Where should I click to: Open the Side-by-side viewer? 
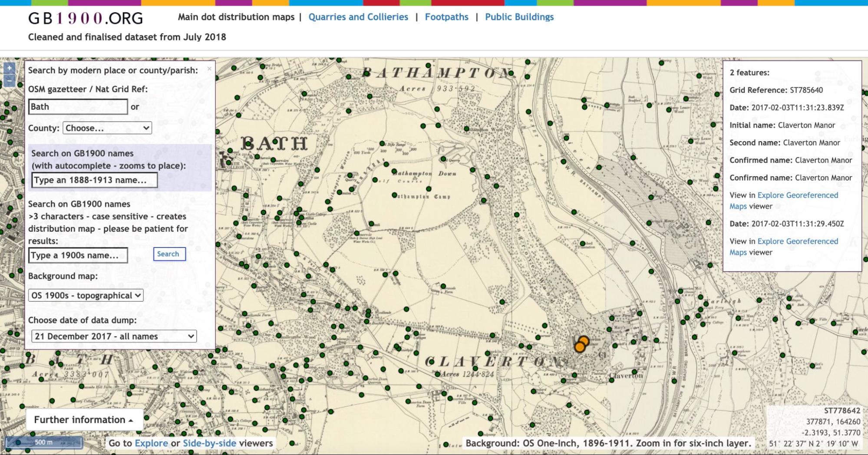210,443
